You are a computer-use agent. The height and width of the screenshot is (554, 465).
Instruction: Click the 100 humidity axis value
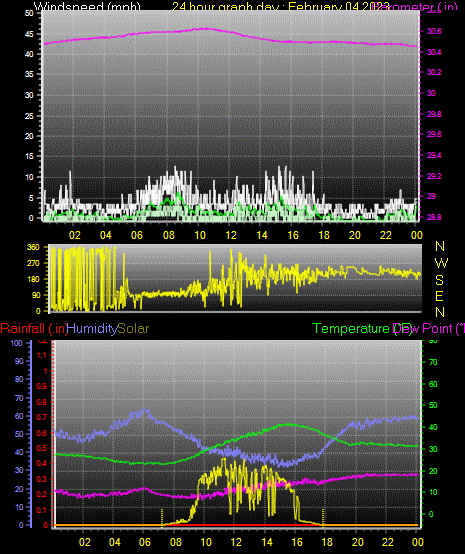tap(17, 343)
